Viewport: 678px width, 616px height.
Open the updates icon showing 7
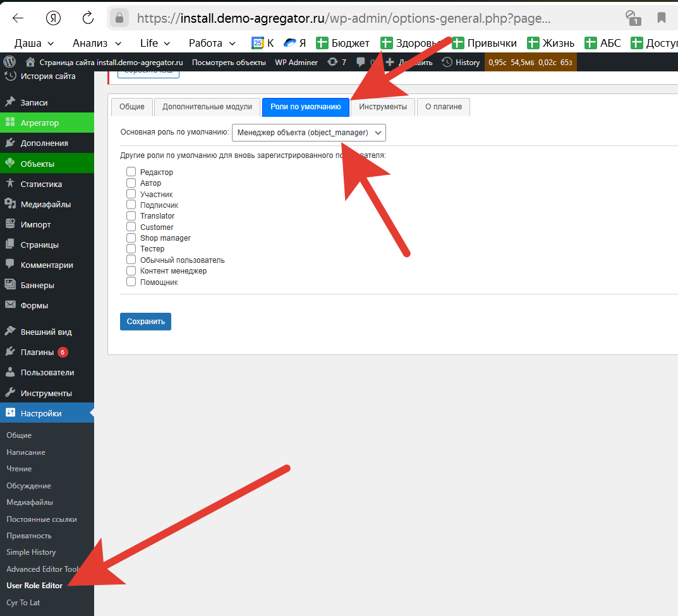(x=337, y=62)
